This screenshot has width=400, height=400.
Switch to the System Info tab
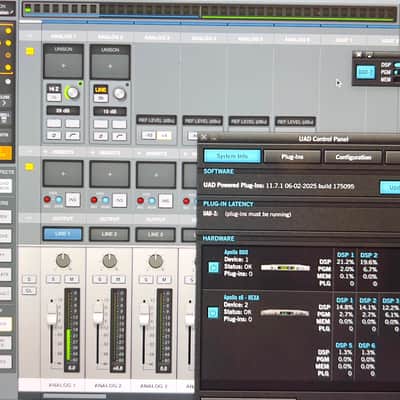(232, 156)
